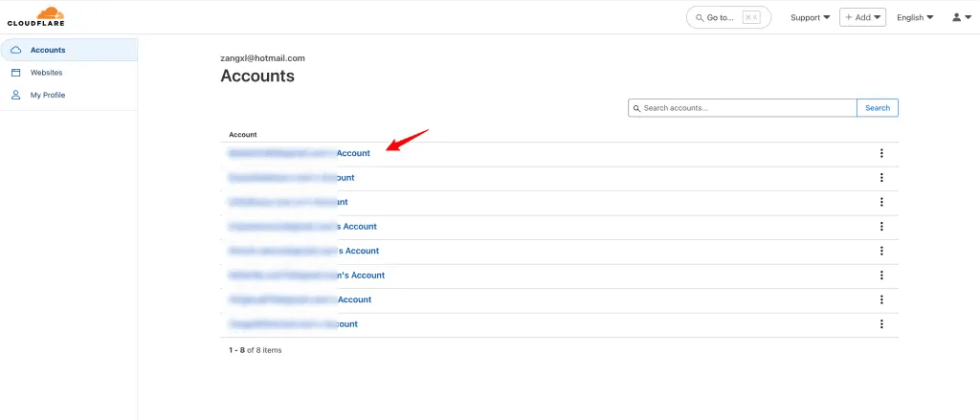Open three-dot menu for fourth account
This screenshot has height=420, width=980.
tap(881, 227)
